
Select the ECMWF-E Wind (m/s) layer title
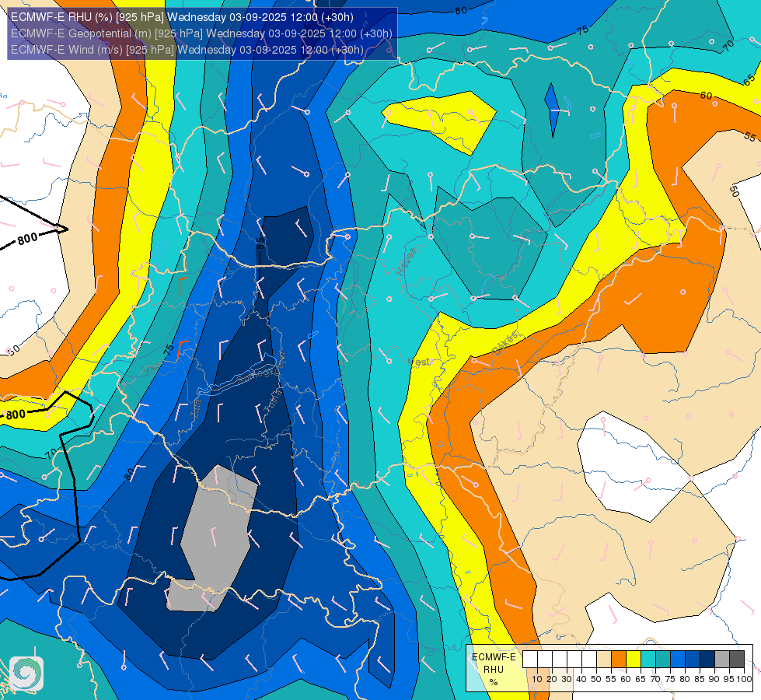point(187,50)
